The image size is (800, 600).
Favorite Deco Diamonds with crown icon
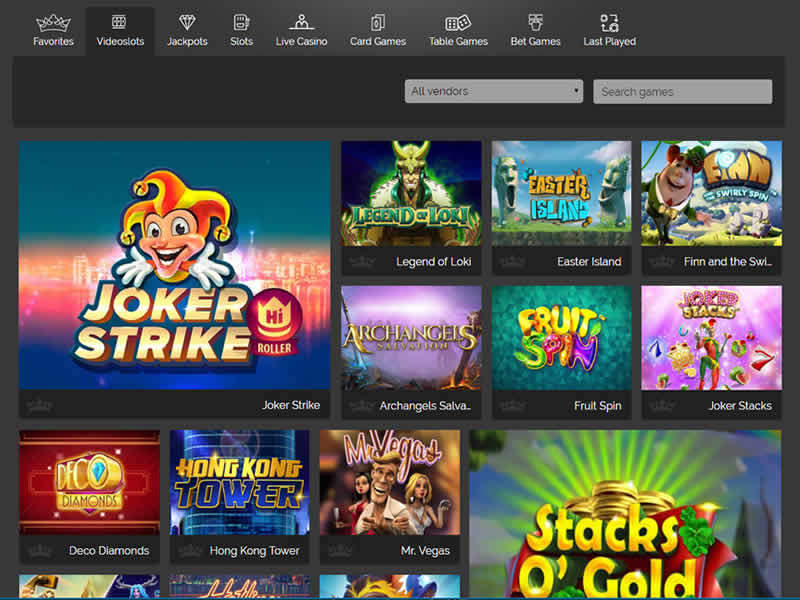point(39,551)
